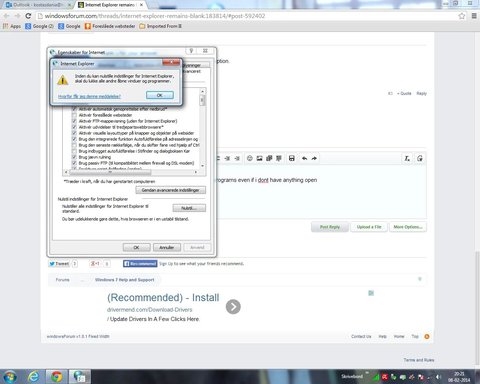The width and height of the screenshot is (480, 384).
Task: Click inside the reply text editor area
Action: 321,192
